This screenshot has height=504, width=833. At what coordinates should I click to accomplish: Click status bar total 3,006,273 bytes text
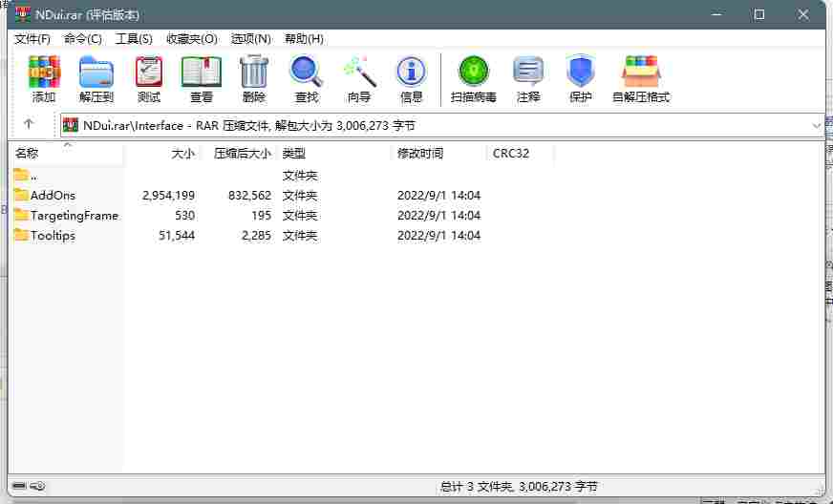[x=519, y=486]
